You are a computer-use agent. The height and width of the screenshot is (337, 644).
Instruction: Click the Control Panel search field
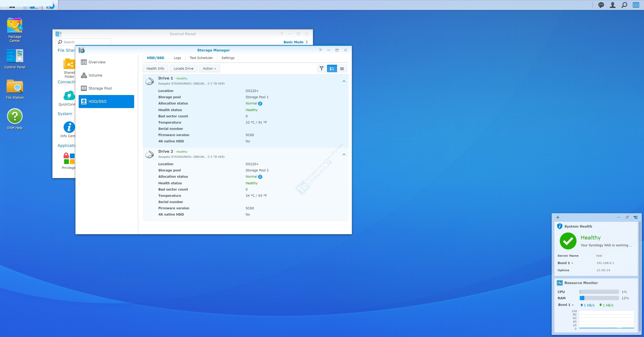pos(83,42)
